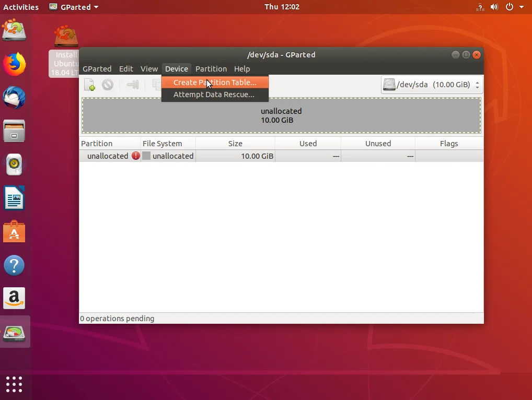This screenshot has width=532, height=400.
Task: Click the Activities button
Action: coord(21,7)
